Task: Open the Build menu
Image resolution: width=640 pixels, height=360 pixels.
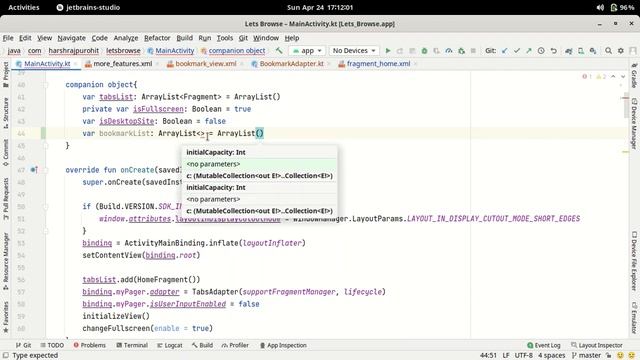Action: click(184, 38)
